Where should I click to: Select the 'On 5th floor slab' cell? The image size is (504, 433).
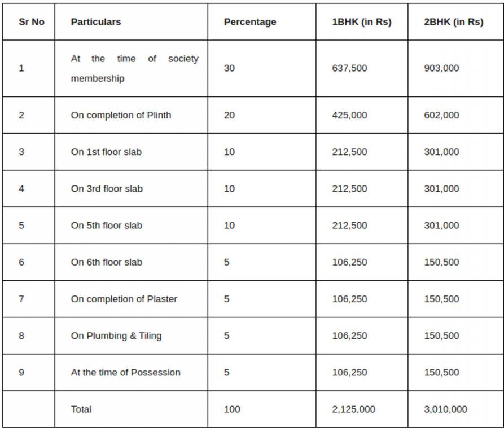[131, 226]
